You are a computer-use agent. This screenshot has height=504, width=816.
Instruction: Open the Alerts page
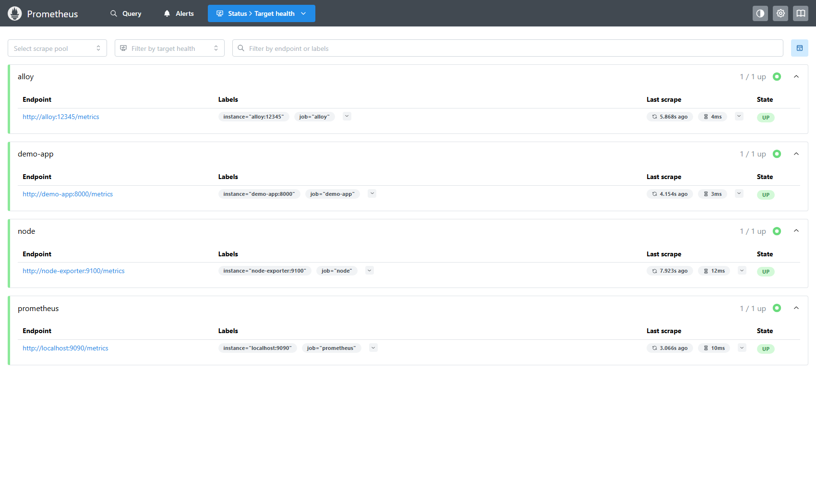(x=179, y=13)
